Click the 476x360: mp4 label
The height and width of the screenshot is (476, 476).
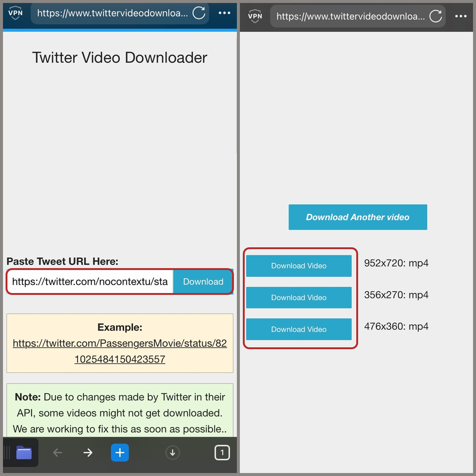click(396, 327)
